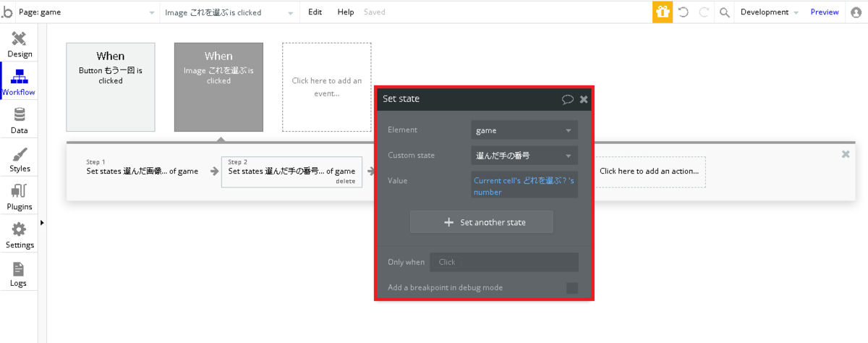The image size is (868, 343).
Task: Open the Settings tab in sidebar
Action: [x=20, y=235]
